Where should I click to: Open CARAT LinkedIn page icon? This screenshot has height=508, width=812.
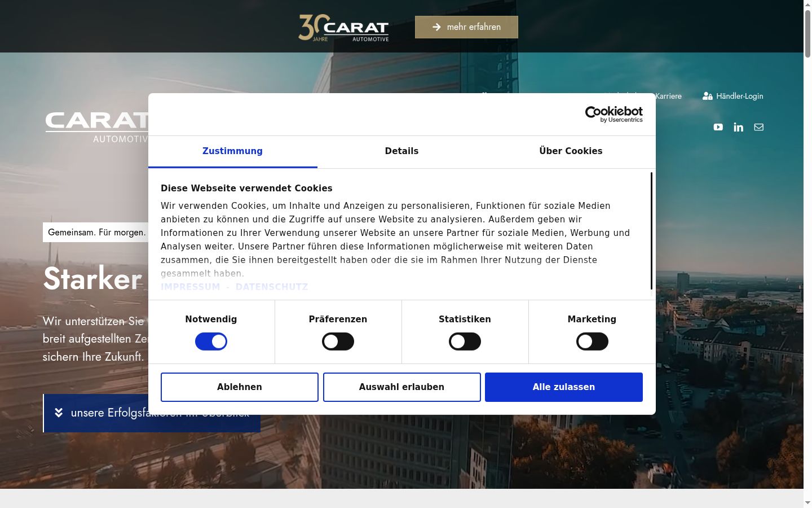pyautogui.click(x=738, y=127)
